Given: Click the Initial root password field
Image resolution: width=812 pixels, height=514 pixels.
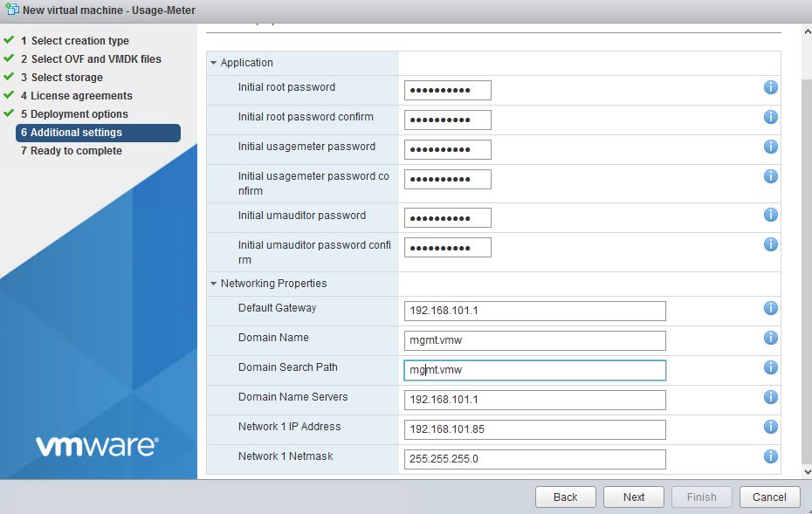Looking at the screenshot, I should pos(447,90).
